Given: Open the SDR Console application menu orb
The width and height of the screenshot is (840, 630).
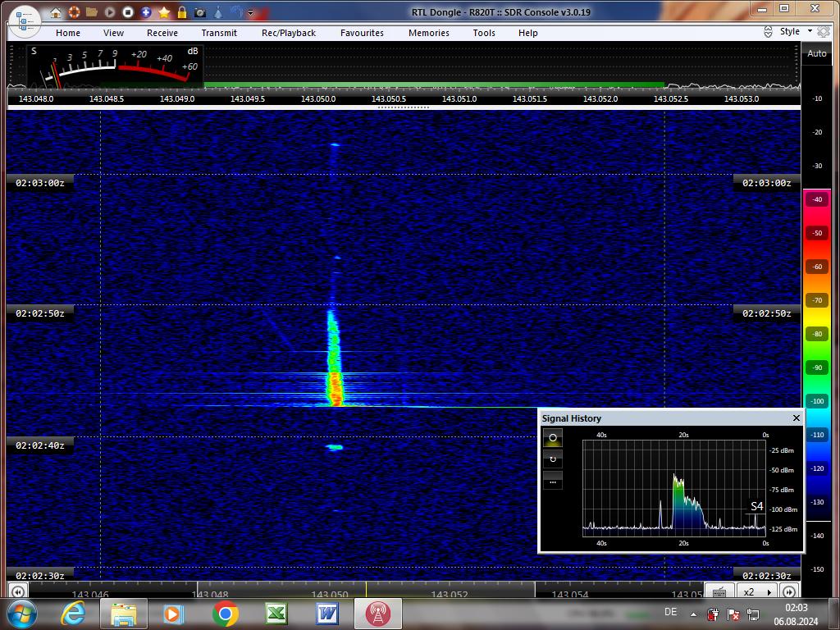Looking at the screenshot, I should [25, 21].
